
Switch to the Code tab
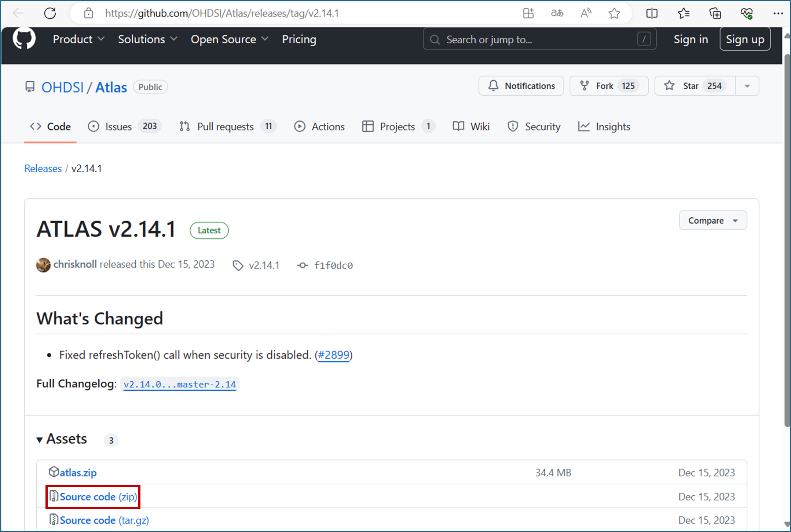[x=50, y=126]
